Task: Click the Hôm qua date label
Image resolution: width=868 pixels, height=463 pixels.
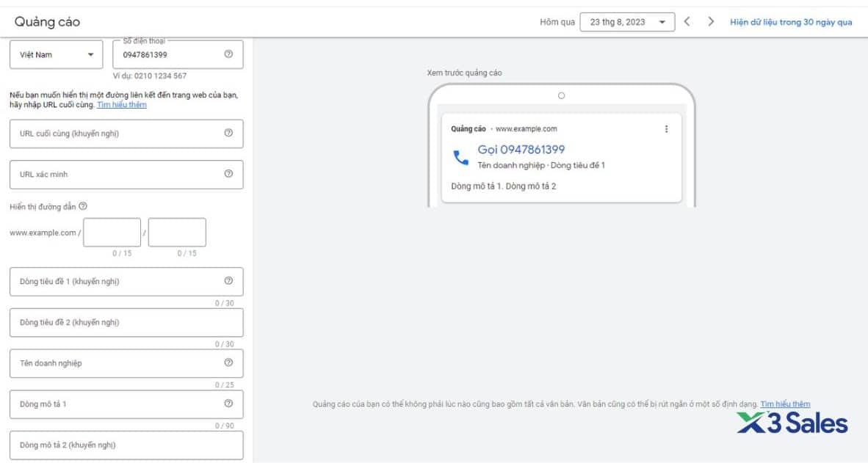Action: click(557, 22)
